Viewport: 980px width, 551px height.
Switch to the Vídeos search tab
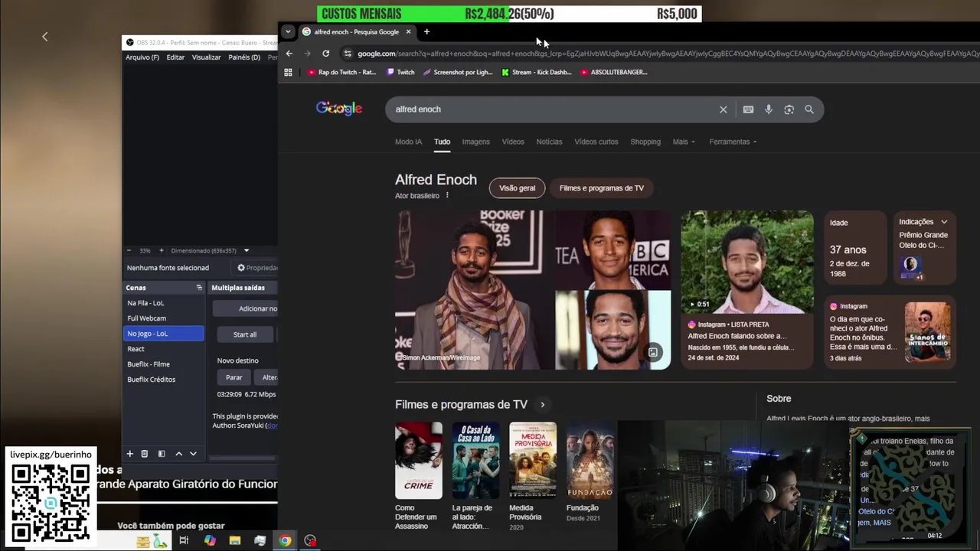(513, 142)
